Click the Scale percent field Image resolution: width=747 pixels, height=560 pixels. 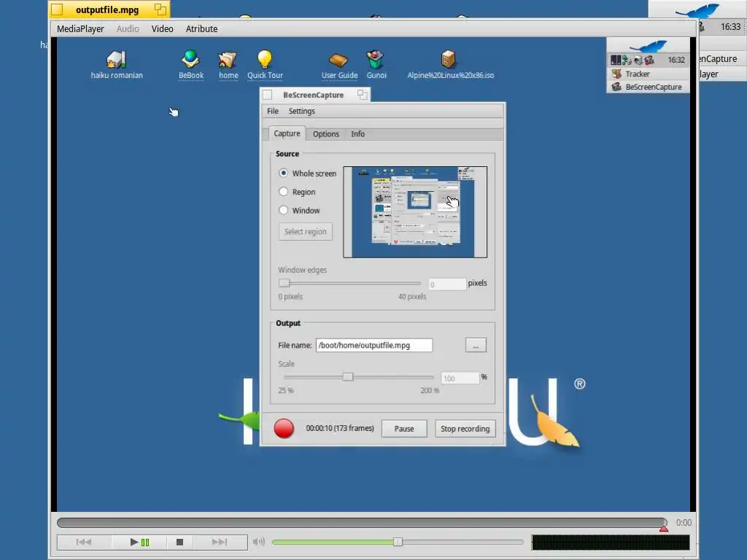tap(460, 378)
